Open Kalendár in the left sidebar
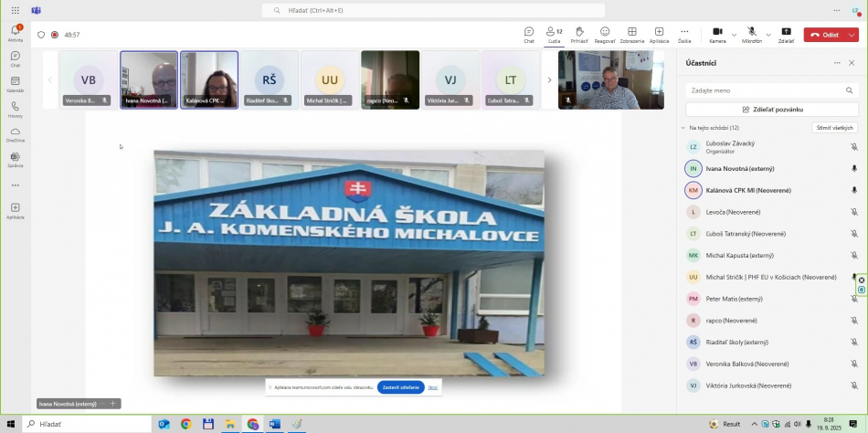Screen dimensions: 868x433 pos(15,84)
